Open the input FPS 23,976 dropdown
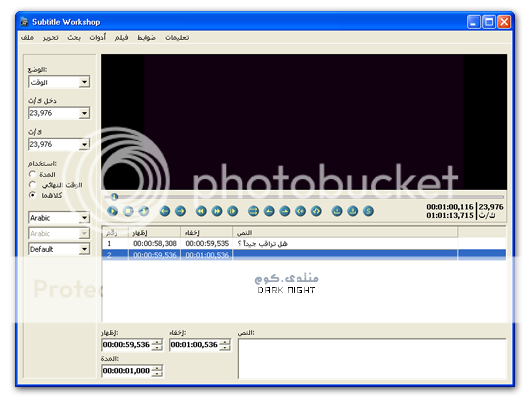Image resolution: width=530 pixels, height=399 pixels. coord(84,113)
